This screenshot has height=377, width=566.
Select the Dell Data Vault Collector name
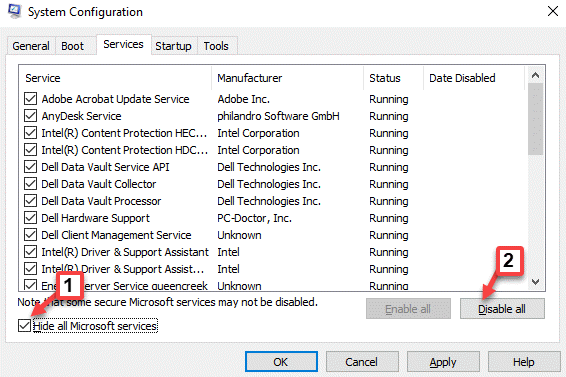coord(99,184)
